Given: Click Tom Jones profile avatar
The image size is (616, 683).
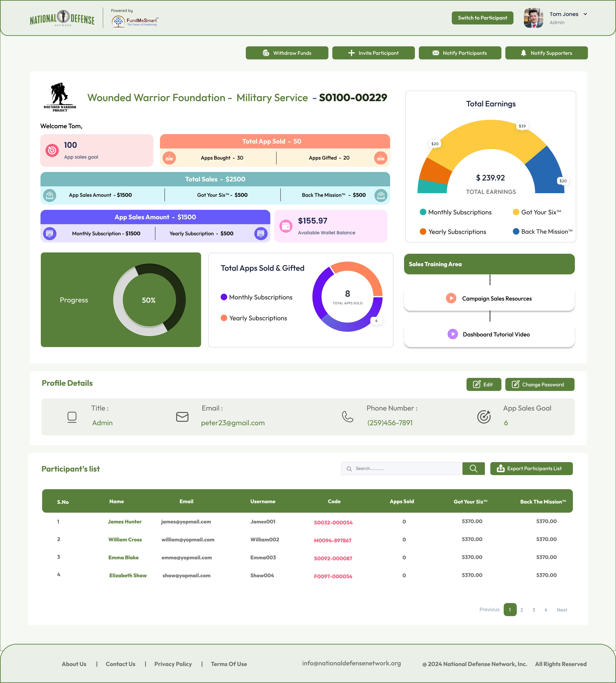Looking at the screenshot, I should click(533, 18).
